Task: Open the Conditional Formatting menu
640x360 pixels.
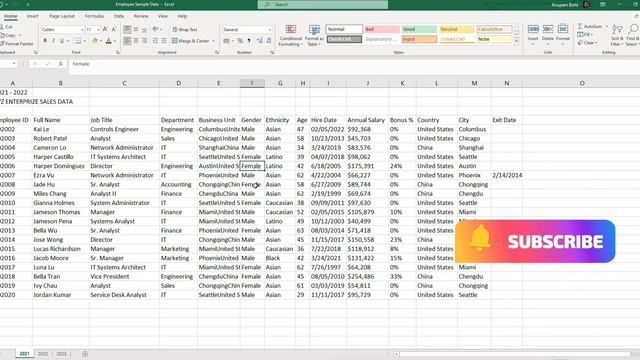Action: click(291, 36)
